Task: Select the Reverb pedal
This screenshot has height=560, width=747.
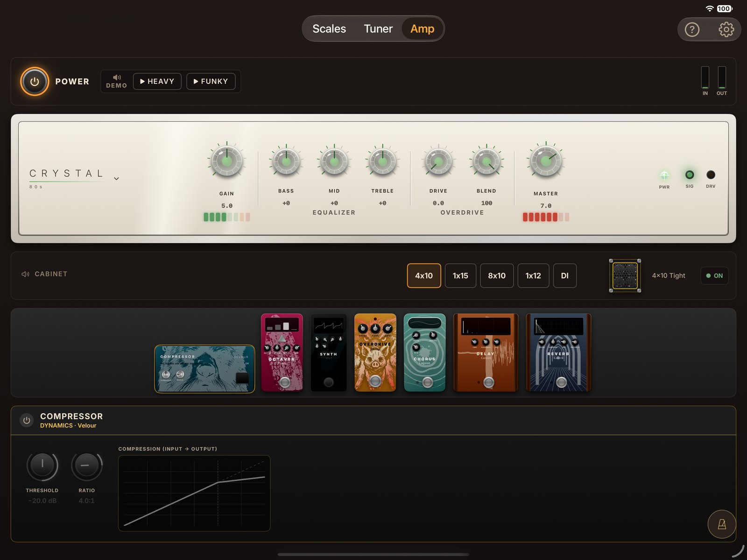Action: 558,352
